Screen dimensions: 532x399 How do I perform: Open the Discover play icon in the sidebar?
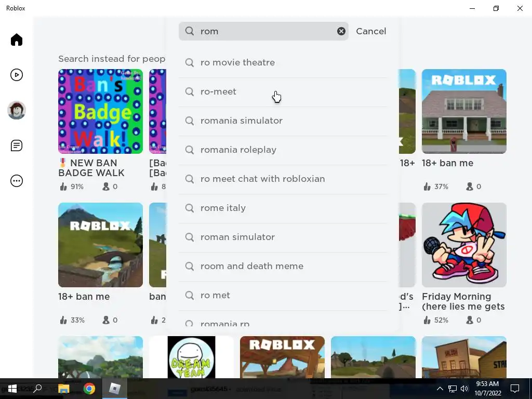coord(16,75)
